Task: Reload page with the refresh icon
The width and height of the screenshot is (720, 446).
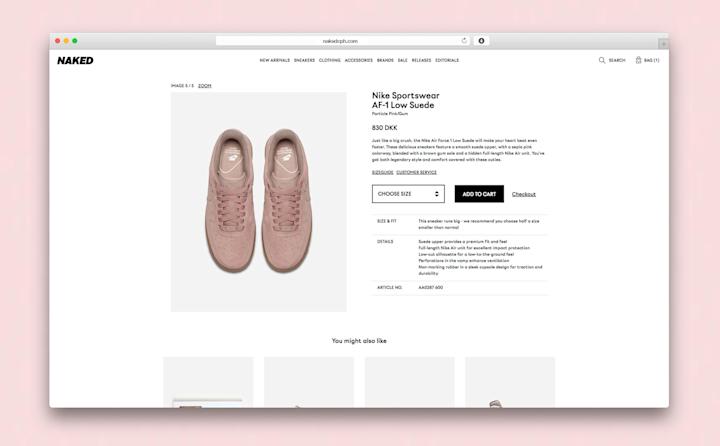Action: pyautogui.click(x=464, y=40)
